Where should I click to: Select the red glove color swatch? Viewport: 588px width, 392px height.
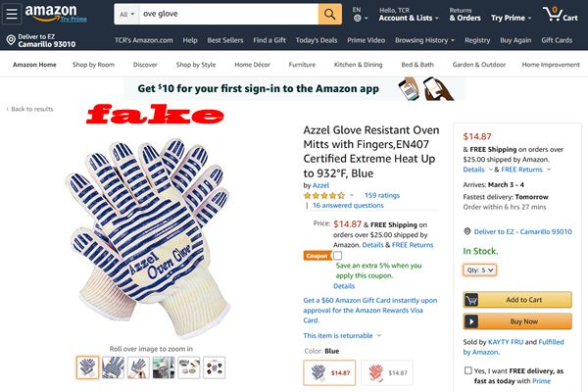pos(387,372)
